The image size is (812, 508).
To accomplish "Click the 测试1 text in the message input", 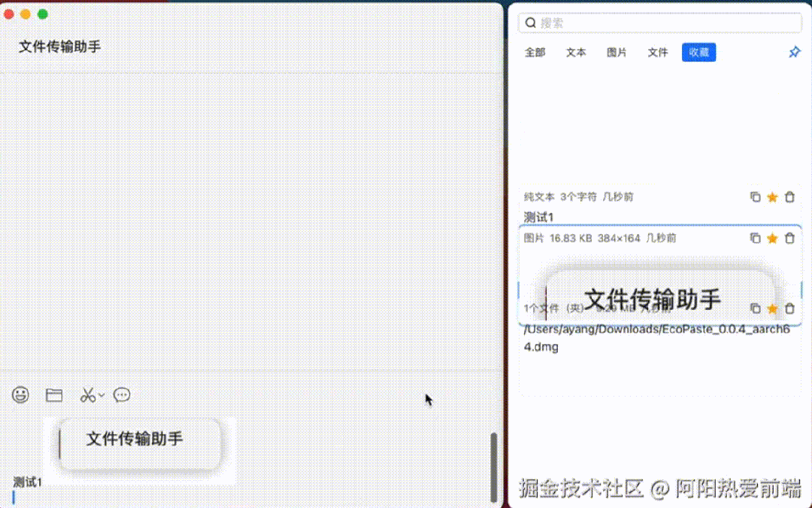I will coord(28,482).
